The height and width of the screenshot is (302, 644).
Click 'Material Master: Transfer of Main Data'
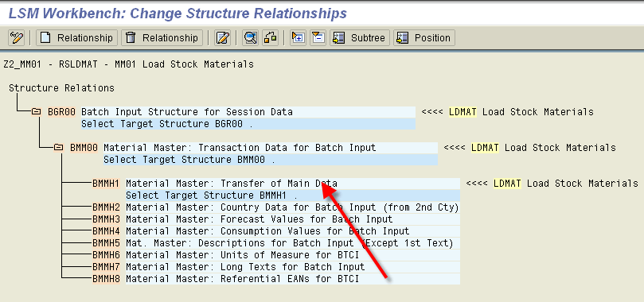tap(232, 183)
